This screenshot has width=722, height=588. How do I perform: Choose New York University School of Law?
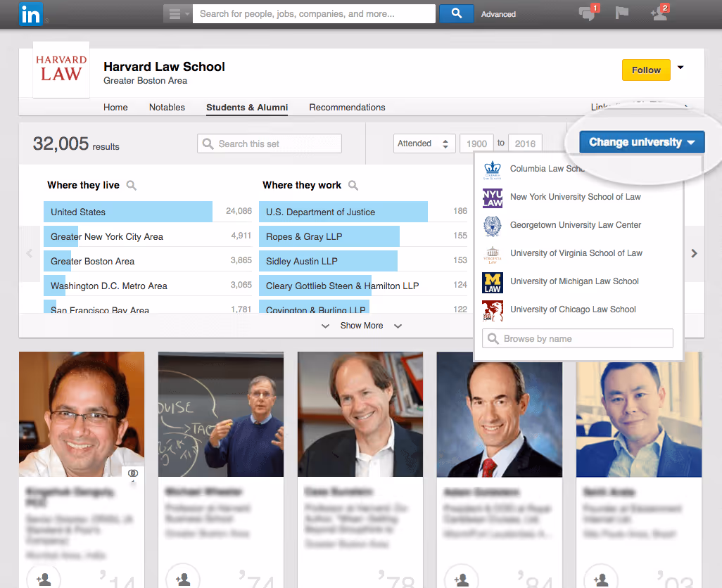click(575, 197)
